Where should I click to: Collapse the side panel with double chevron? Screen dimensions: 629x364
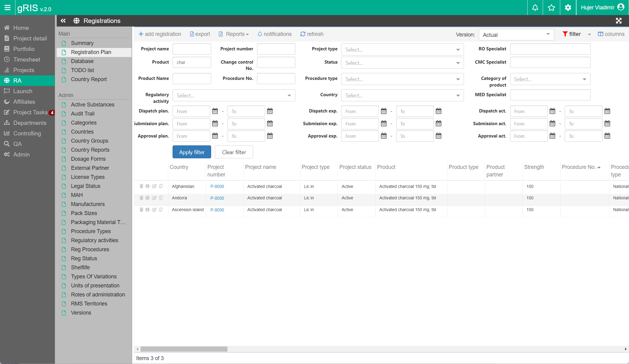click(x=63, y=21)
